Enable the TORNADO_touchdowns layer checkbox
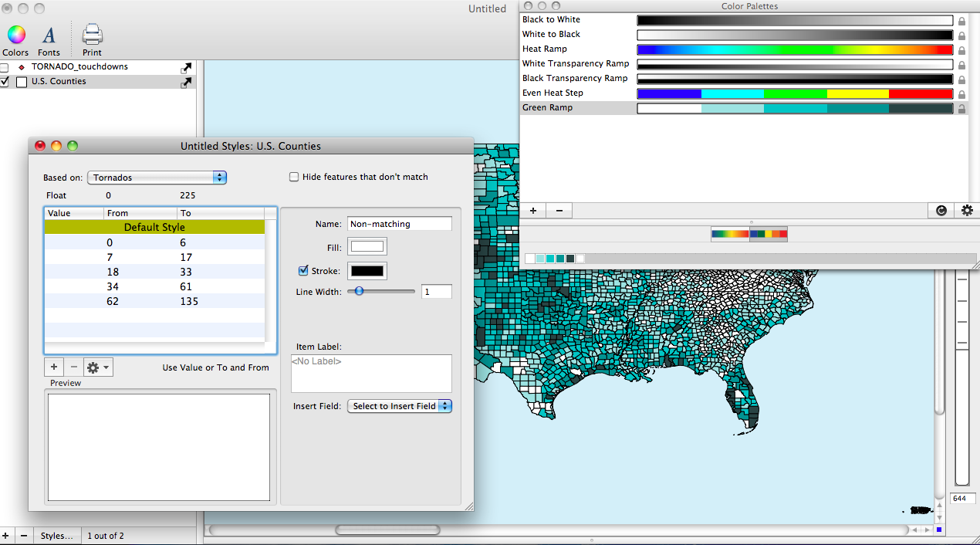Viewport: 980px width, 545px height. tap(5, 68)
